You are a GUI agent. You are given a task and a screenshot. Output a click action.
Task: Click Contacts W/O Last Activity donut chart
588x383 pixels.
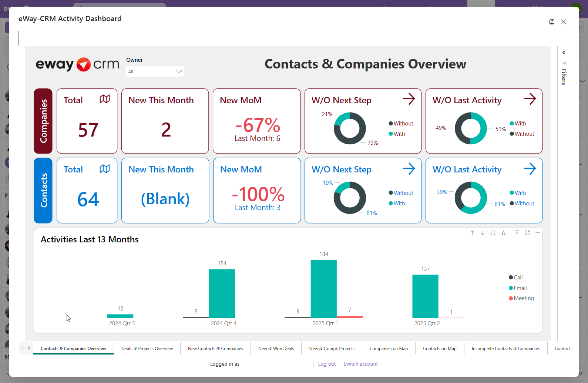pos(471,198)
